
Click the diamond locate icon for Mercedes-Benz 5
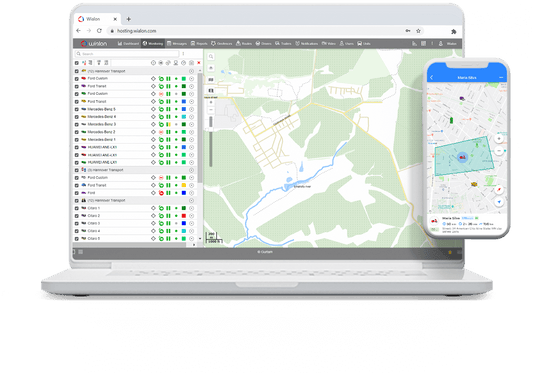tap(153, 109)
